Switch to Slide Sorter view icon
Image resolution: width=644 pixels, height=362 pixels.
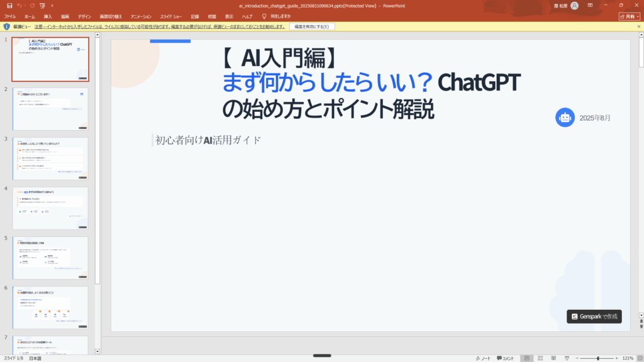tap(540, 358)
